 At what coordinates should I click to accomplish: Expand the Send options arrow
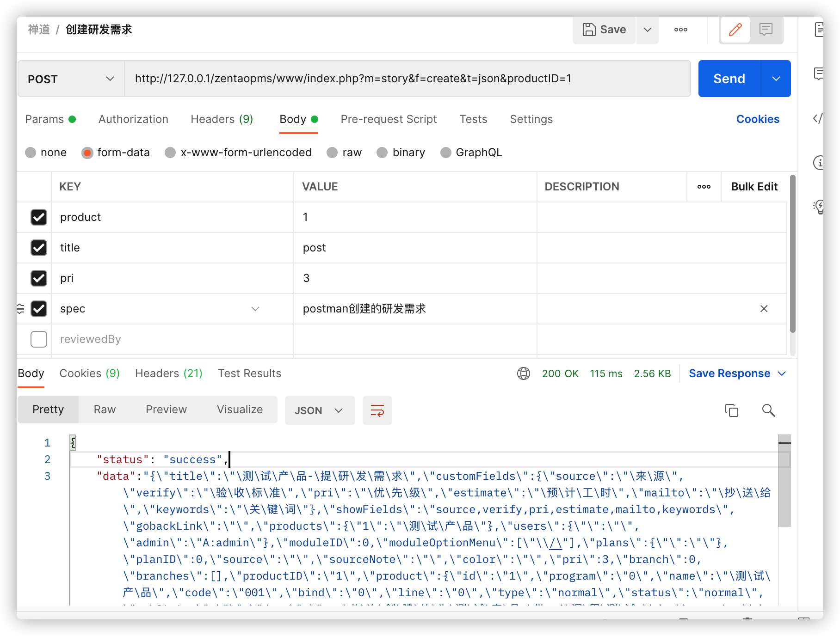tap(776, 79)
